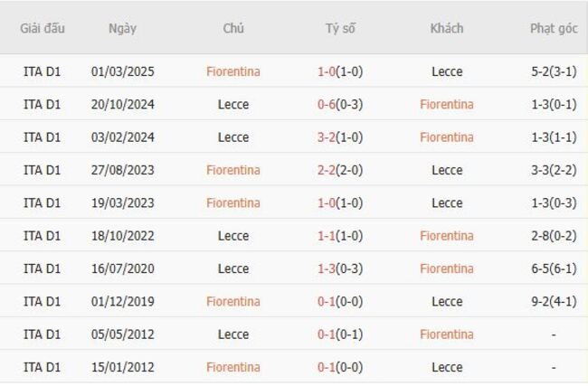This screenshot has height=386, width=588.
Task: Open the 1-3 score from 16/07/2020
Action: click(326, 268)
